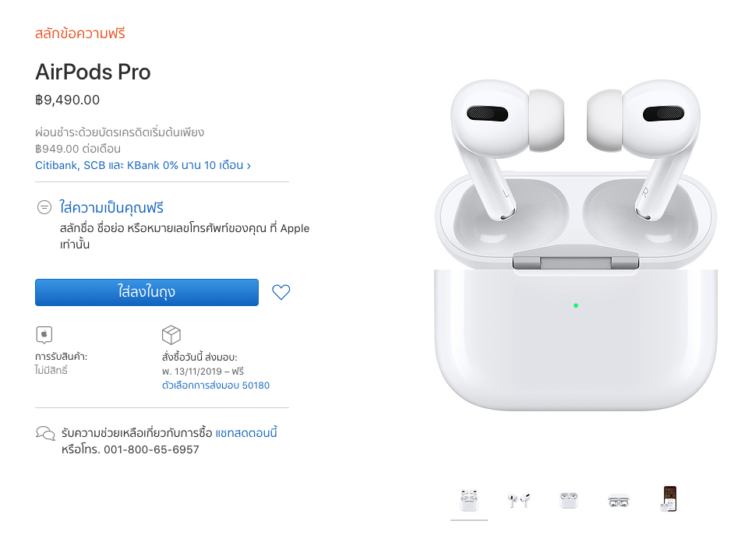Click the heart favorite icon

(281, 292)
